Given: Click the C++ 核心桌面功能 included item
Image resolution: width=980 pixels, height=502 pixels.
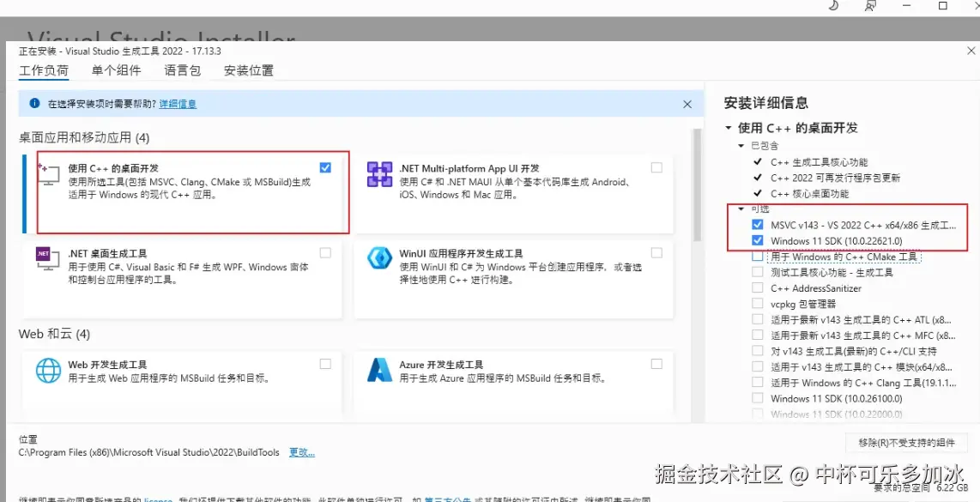Looking at the screenshot, I should (809, 194).
